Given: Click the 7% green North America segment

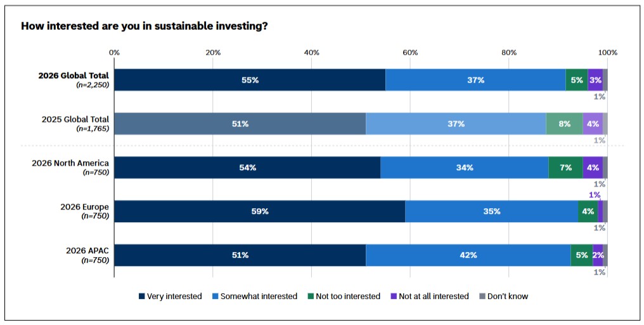Looking at the screenshot, I should 565,168.
